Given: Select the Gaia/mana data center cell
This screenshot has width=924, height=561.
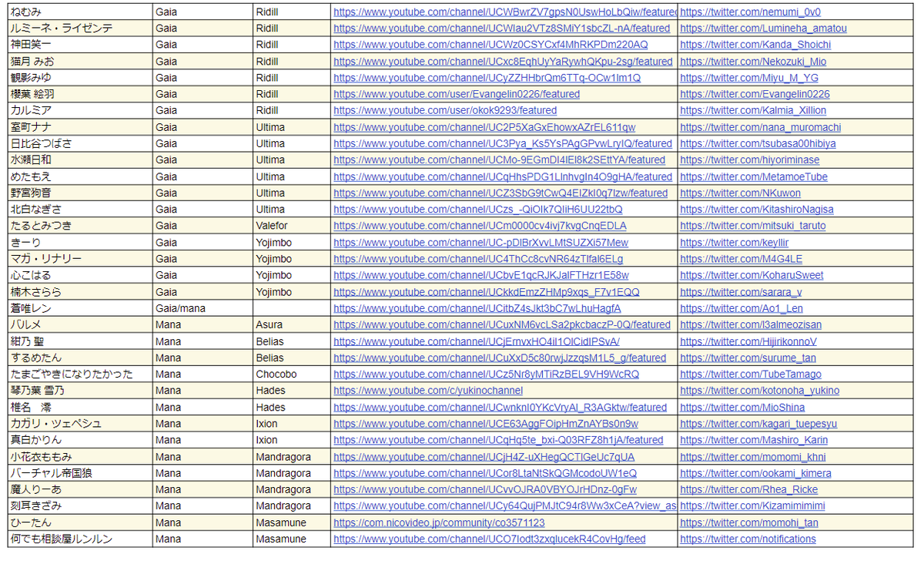Looking at the screenshot, I should pyautogui.click(x=203, y=308).
